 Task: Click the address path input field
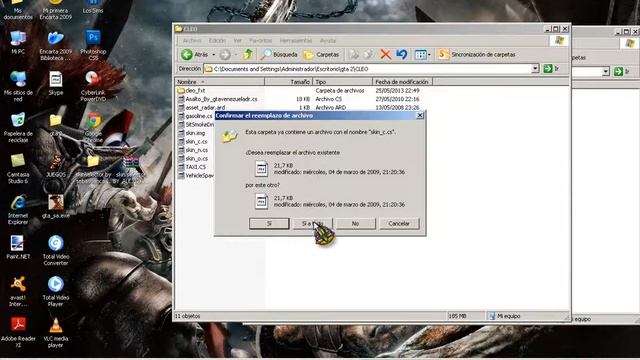[x=367, y=69]
